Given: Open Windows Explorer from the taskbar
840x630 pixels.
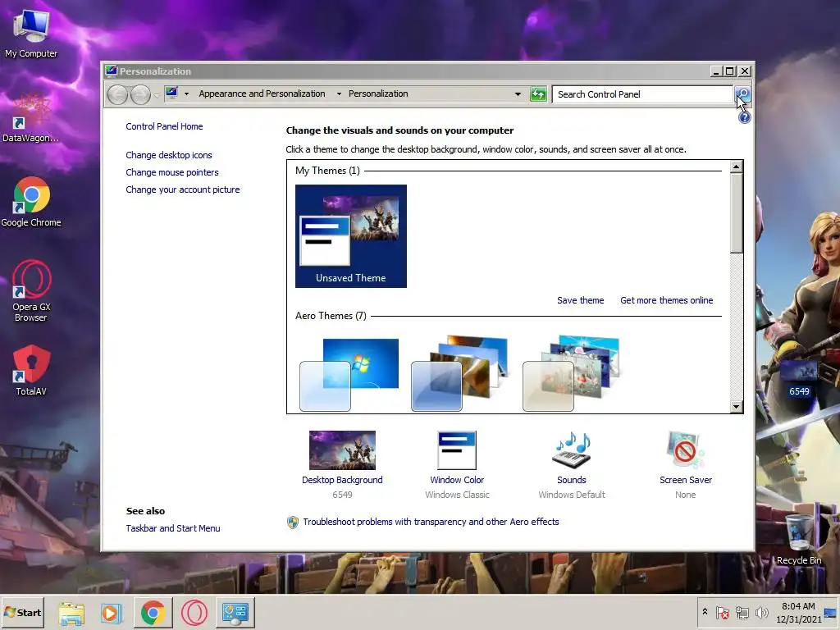Looking at the screenshot, I should 71,613.
